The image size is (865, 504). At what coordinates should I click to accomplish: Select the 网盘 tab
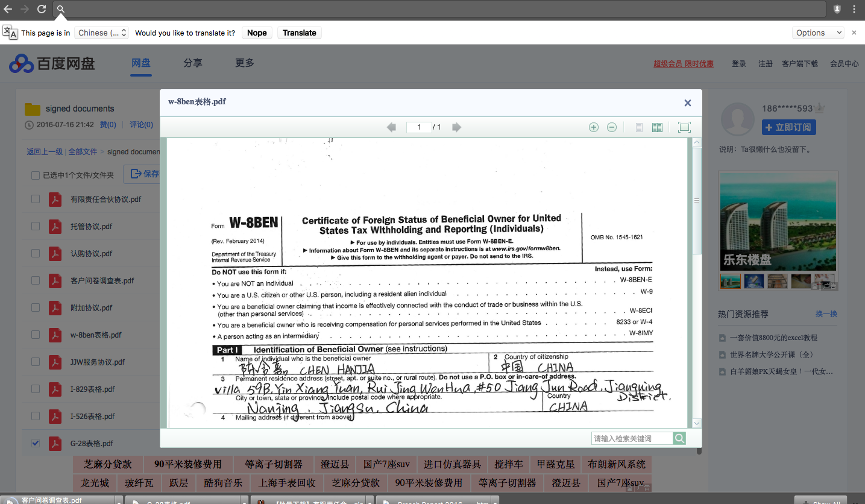pos(141,63)
